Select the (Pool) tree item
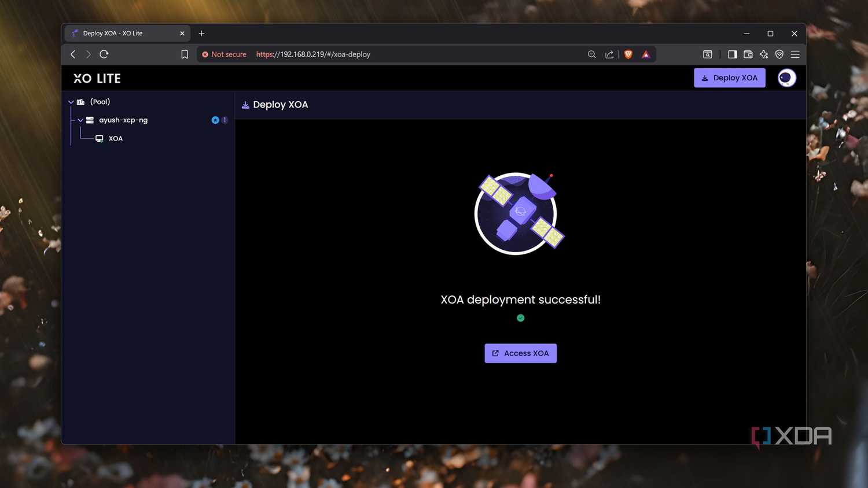Image resolution: width=868 pixels, height=488 pixels. coord(100,102)
